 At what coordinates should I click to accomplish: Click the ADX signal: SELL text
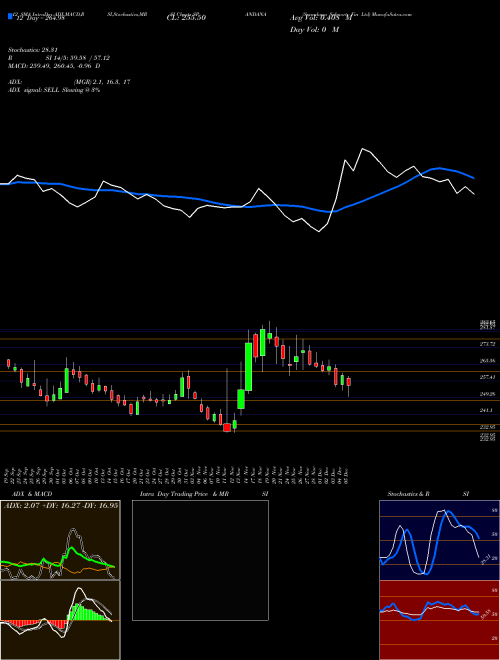click(x=54, y=90)
